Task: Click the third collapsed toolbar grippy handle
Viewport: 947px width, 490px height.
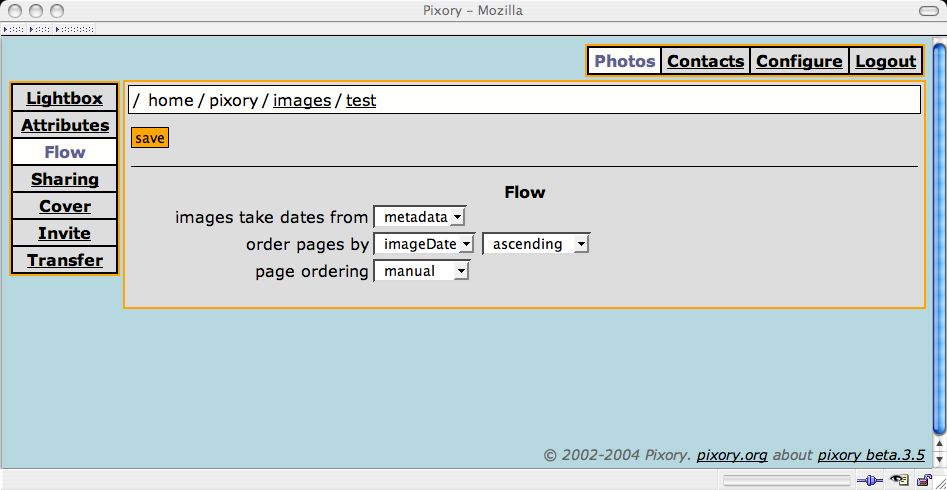Action: pos(74,29)
